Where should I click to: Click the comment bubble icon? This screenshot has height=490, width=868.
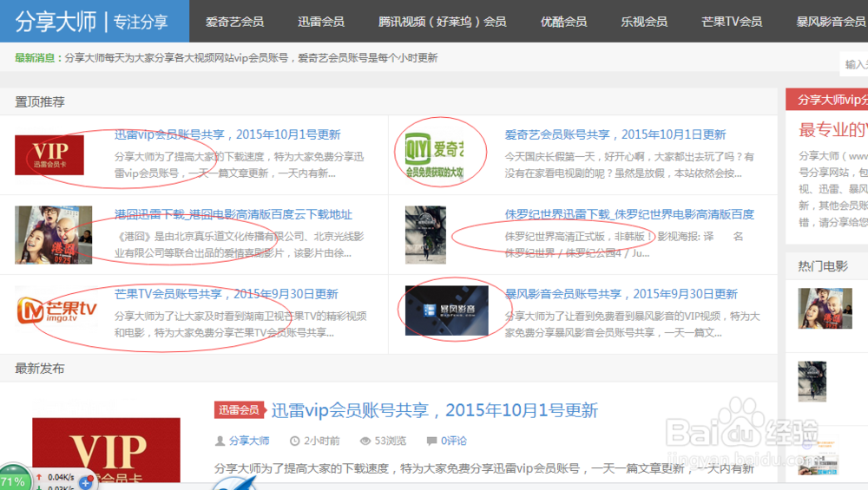(x=431, y=441)
